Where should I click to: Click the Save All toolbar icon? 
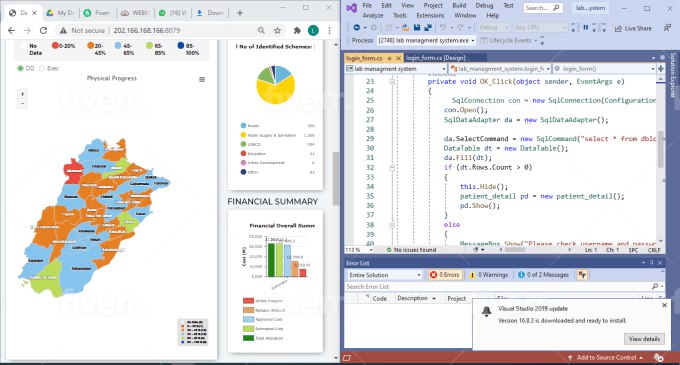click(428, 28)
